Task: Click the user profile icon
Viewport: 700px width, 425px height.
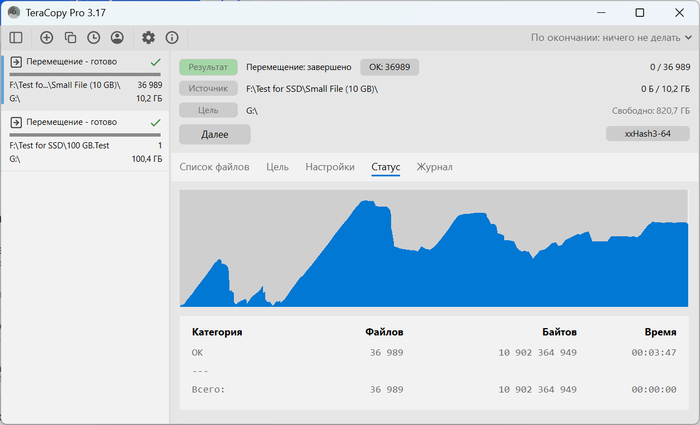Action: click(x=117, y=37)
